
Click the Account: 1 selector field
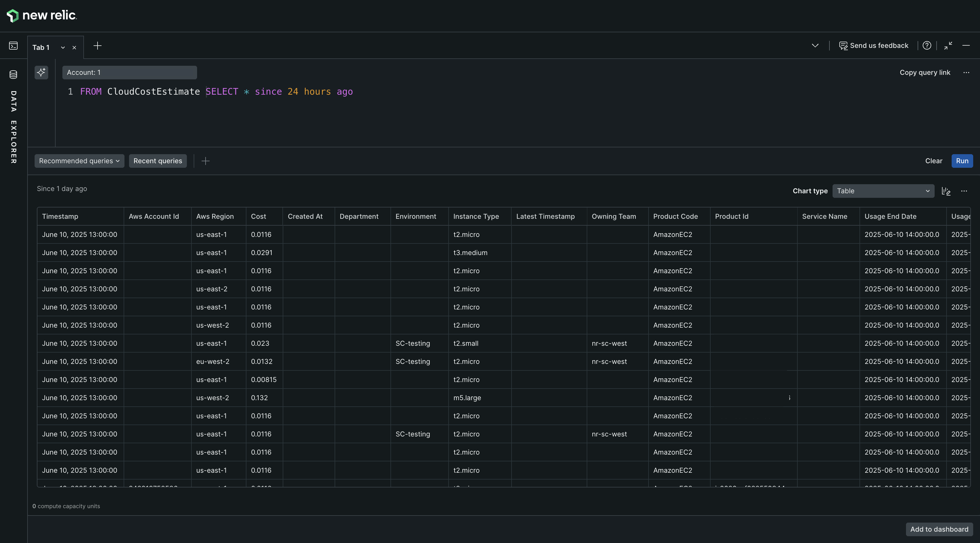pos(129,73)
